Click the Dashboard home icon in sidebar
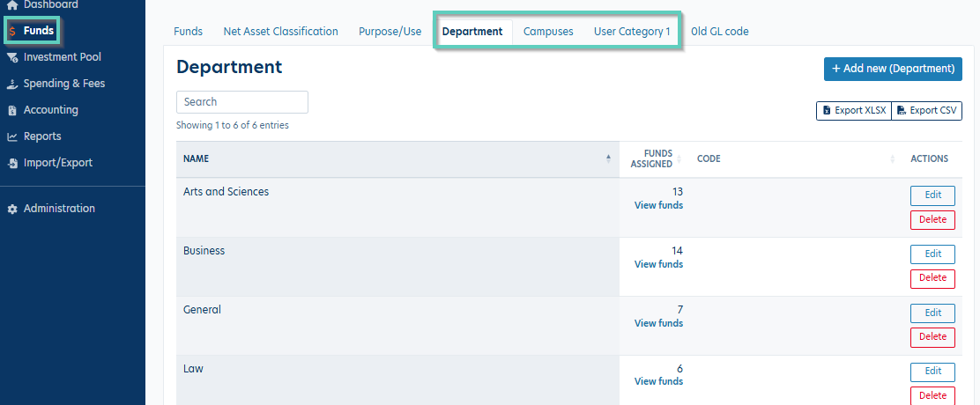Screen dimensions: 980x405 (x=12, y=5)
